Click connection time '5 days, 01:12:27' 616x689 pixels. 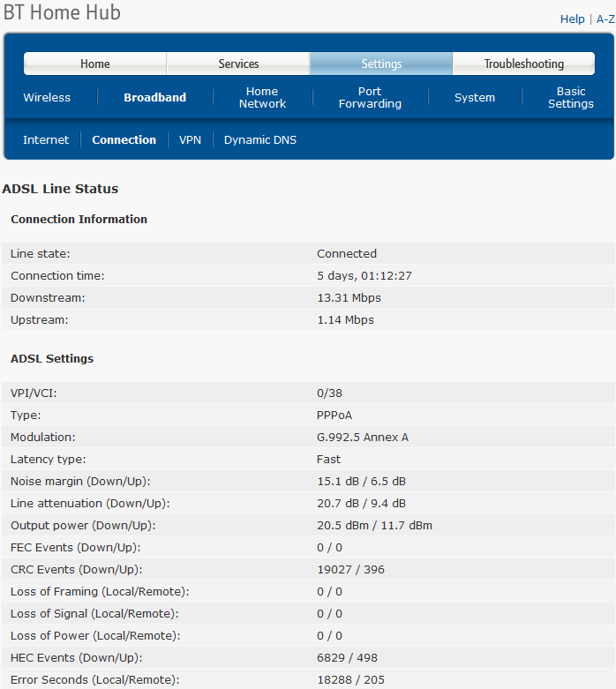pos(364,275)
